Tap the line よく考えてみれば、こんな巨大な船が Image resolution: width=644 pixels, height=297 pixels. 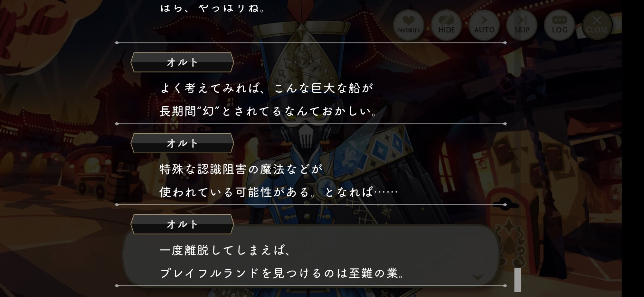pyautogui.click(x=267, y=88)
